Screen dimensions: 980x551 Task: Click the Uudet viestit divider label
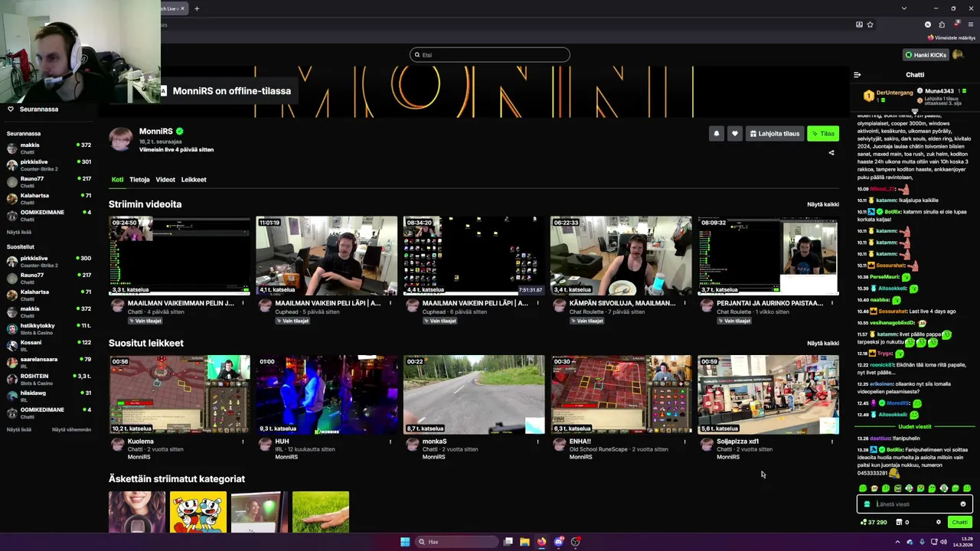coord(915,427)
